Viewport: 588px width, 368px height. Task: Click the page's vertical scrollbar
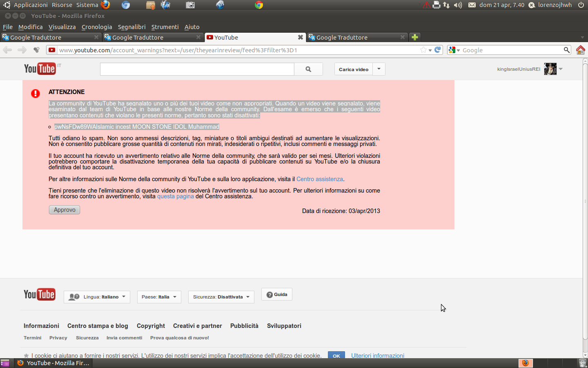pos(585,200)
